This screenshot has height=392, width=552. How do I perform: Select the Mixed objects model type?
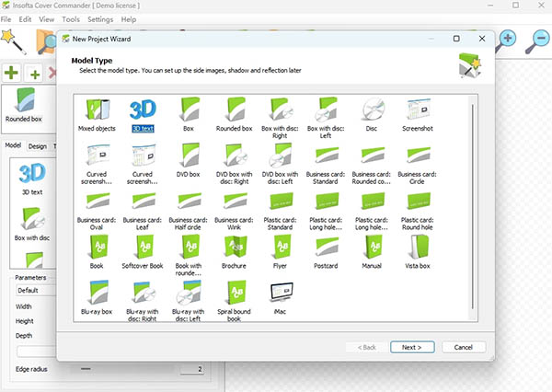97,114
